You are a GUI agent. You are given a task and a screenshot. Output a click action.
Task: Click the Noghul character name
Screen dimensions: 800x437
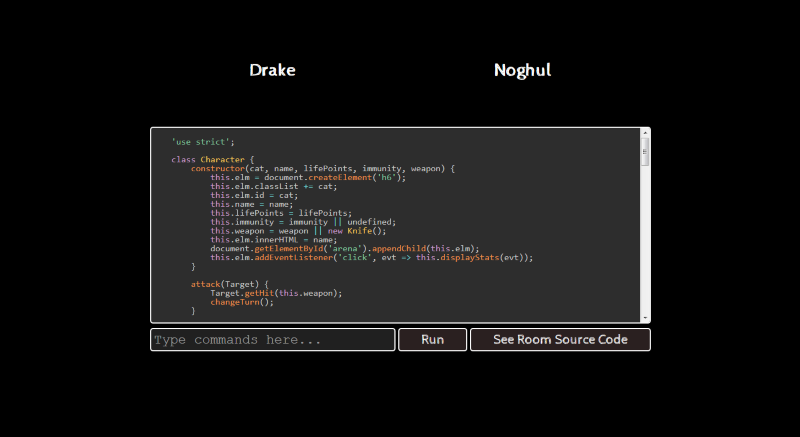522,70
